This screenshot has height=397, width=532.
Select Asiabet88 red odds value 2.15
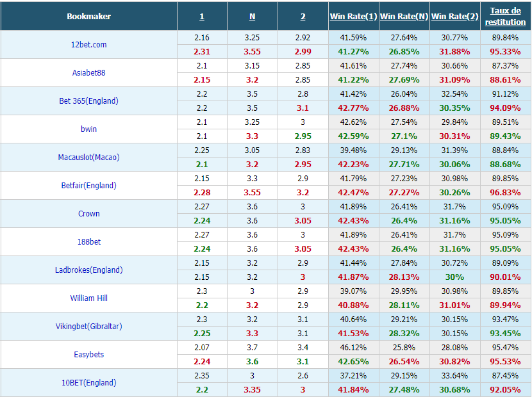(x=202, y=79)
